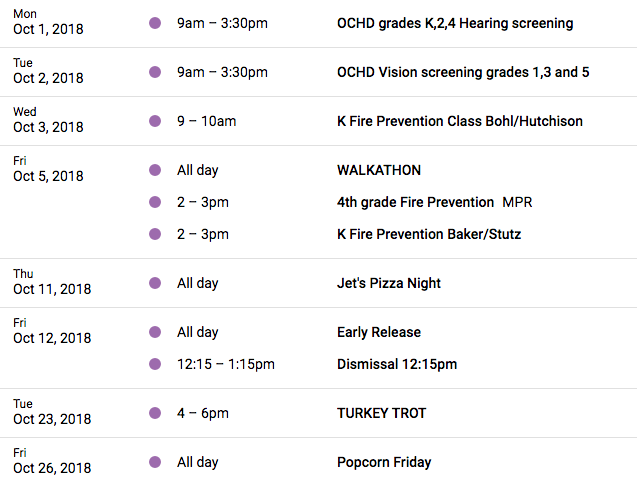Click purple dot next to OCHD Vision screening
Viewport: 637px width, 486px height.
[155, 72]
